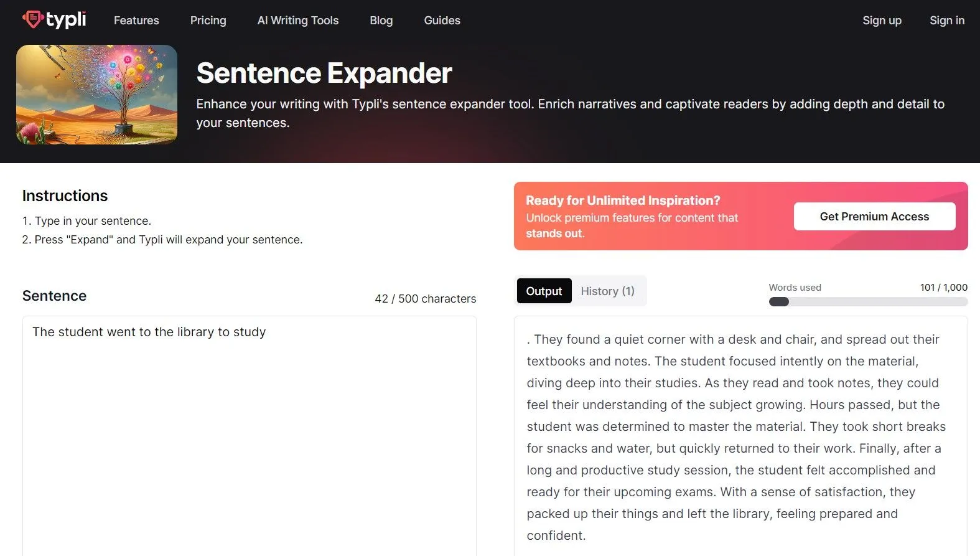Viewport: 980px width, 556px height.
Task: Click the Sign in link
Action: pyautogui.click(x=946, y=21)
